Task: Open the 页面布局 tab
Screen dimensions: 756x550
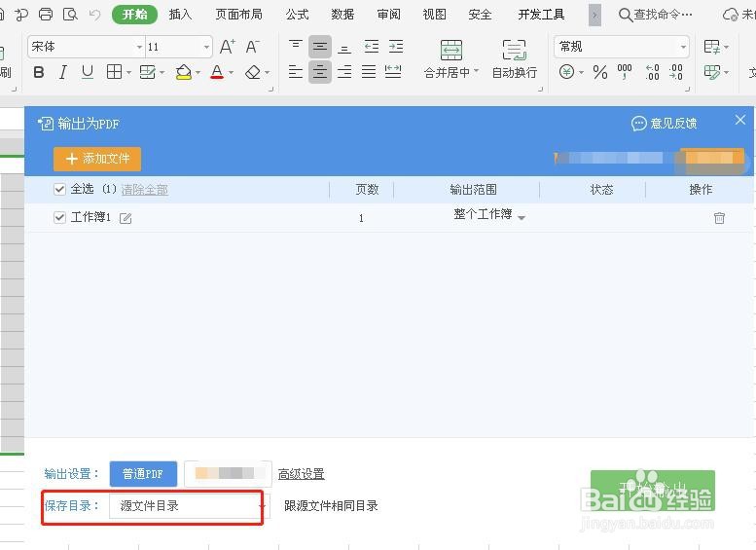Action: (238, 15)
